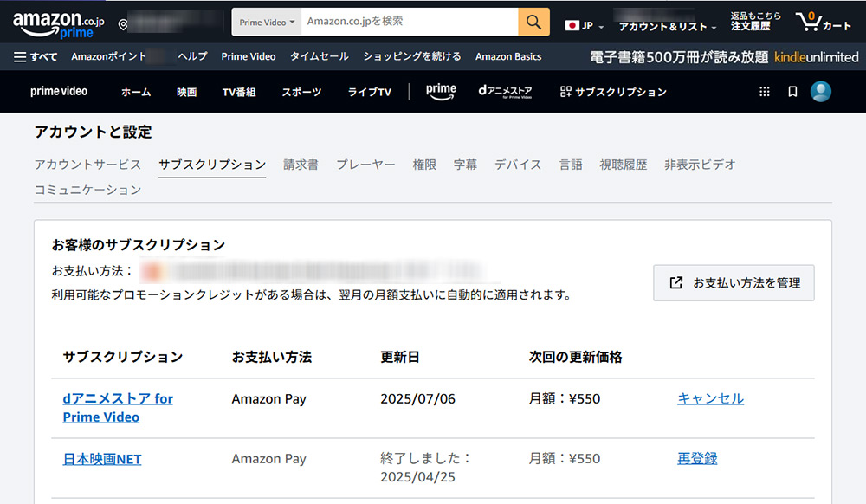Screen dimensions: 866x504
Task: Go to Prime Video in top nav
Action: [x=249, y=56]
